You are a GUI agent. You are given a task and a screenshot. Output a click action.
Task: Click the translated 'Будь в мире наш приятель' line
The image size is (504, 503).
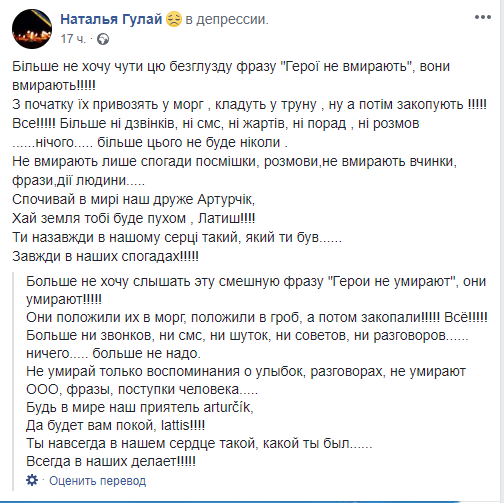pos(140,407)
